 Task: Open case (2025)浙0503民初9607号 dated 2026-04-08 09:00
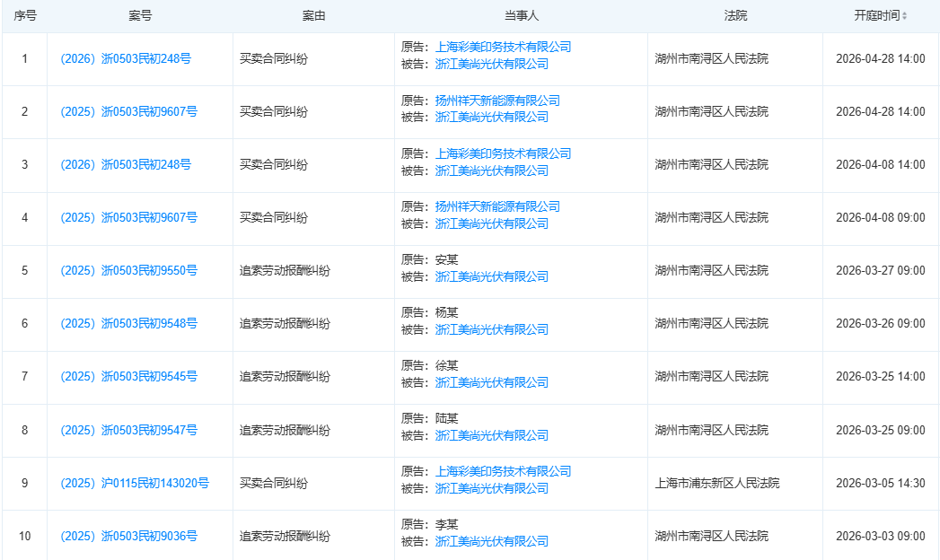pyautogui.click(x=129, y=217)
